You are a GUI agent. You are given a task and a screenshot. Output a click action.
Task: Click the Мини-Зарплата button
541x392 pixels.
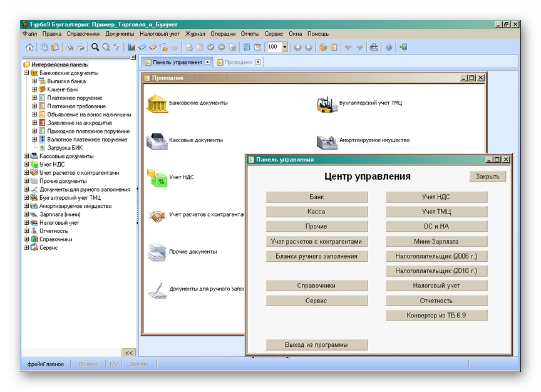tap(436, 242)
